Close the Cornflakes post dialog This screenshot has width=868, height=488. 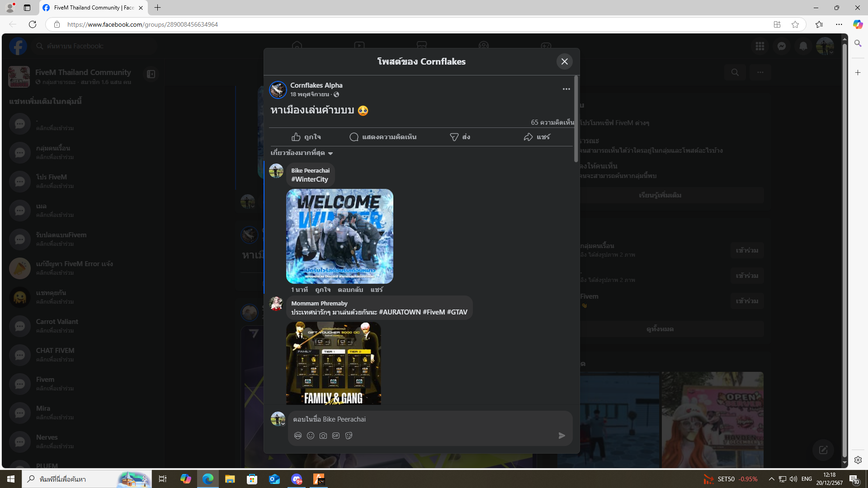564,61
